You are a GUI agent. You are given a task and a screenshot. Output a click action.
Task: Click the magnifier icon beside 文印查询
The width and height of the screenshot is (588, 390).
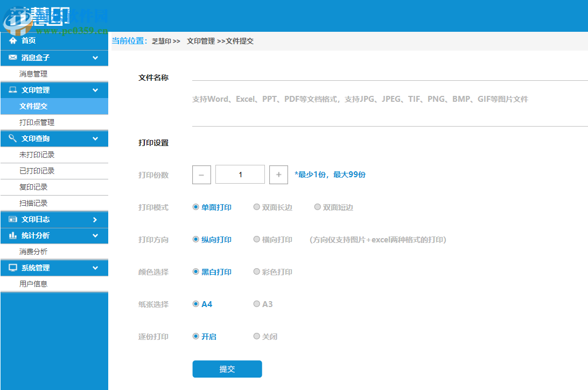pyautogui.click(x=12, y=138)
